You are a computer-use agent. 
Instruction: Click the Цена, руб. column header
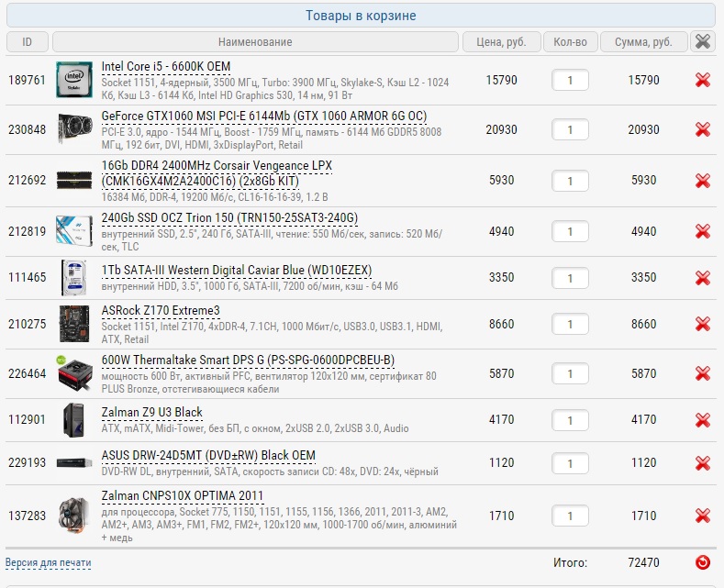[x=501, y=41]
